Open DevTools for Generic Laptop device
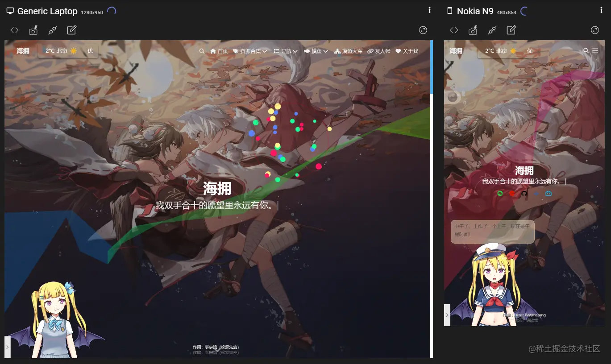 point(15,30)
